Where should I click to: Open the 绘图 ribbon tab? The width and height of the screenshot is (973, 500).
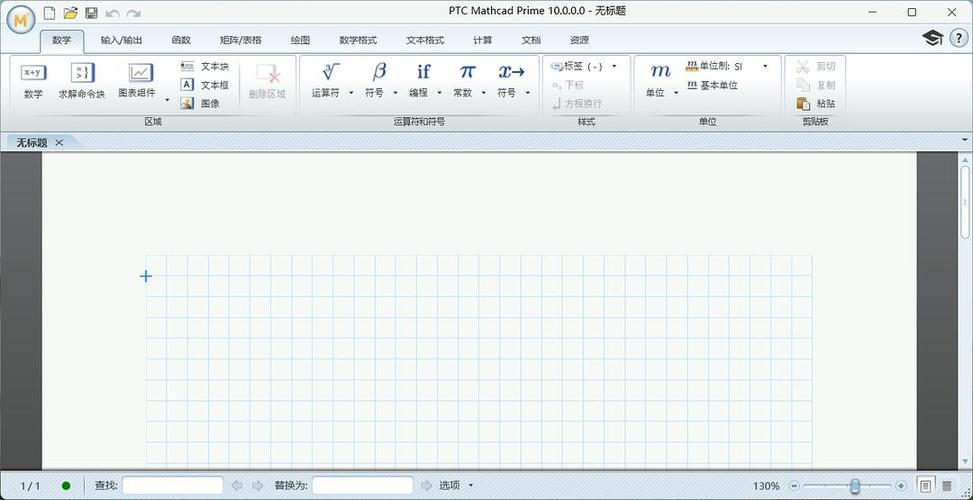(x=300, y=40)
